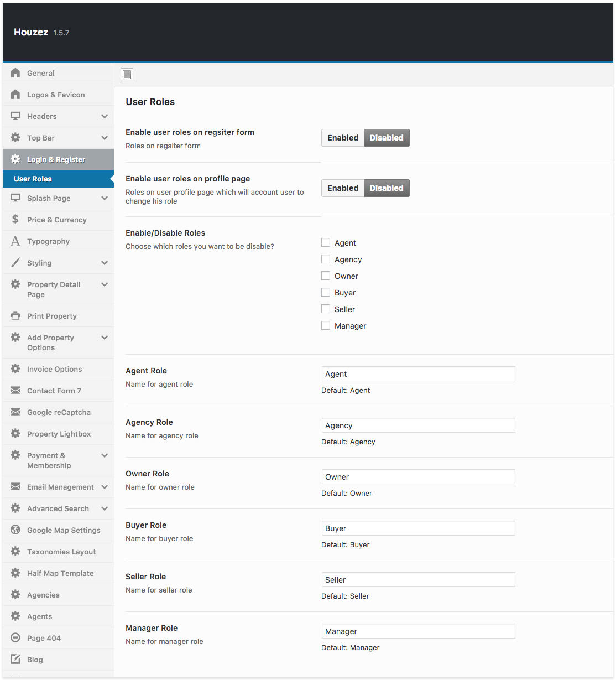Click the Agencies sidebar gear icon
Screen dimensions: 616x680
tap(15, 594)
